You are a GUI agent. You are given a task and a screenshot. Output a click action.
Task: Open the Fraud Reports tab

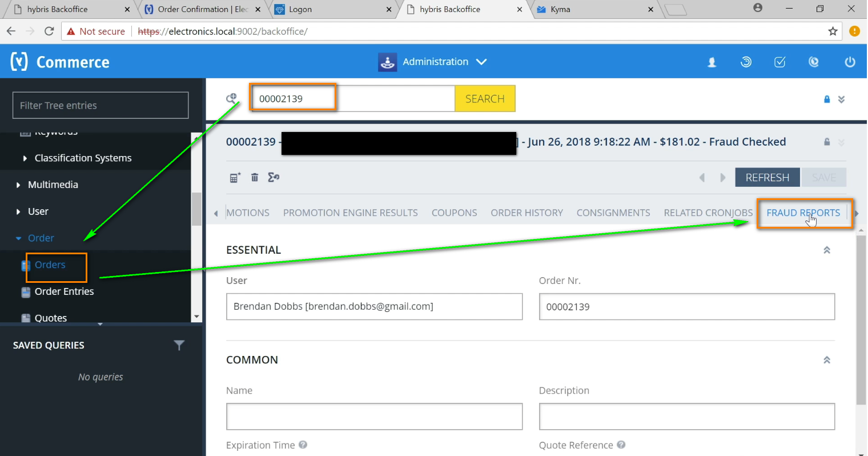click(x=803, y=213)
